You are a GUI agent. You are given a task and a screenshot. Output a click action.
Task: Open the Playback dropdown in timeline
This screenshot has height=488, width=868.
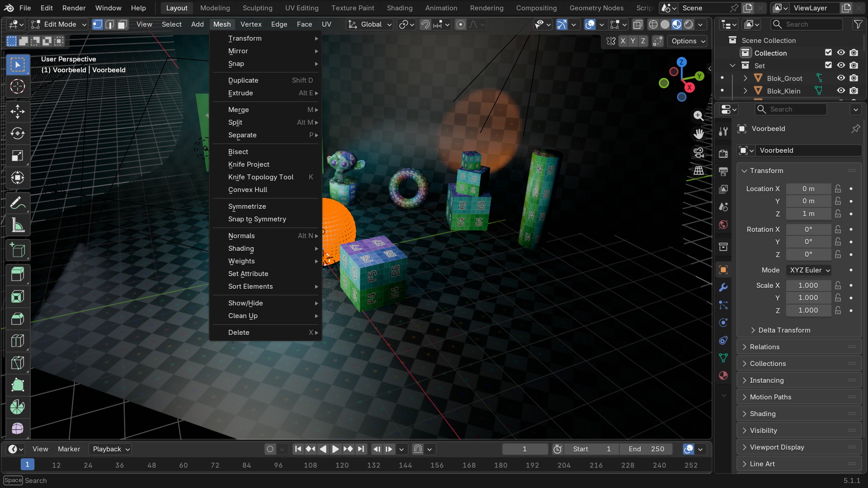(x=110, y=449)
